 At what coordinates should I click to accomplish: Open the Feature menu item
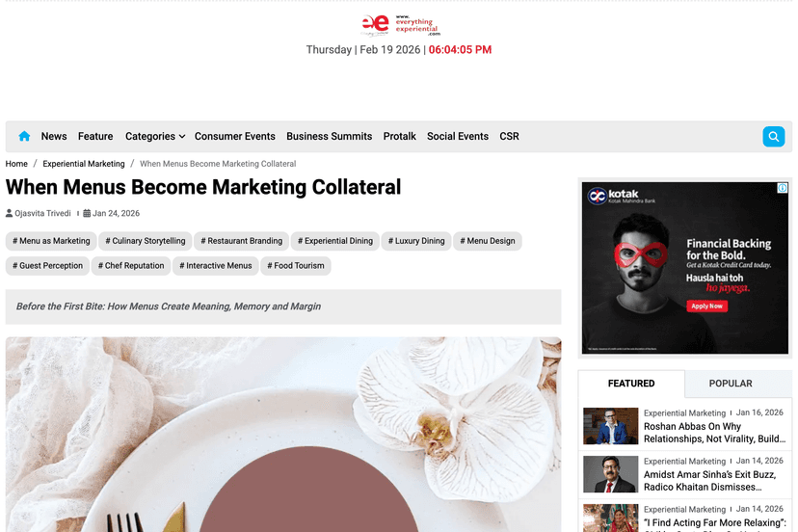pos(95,136)
